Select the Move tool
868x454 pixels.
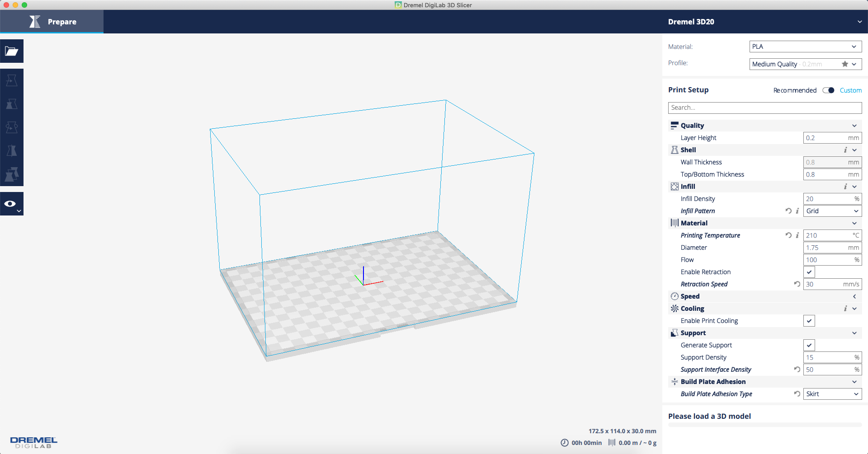pos(12,80)
